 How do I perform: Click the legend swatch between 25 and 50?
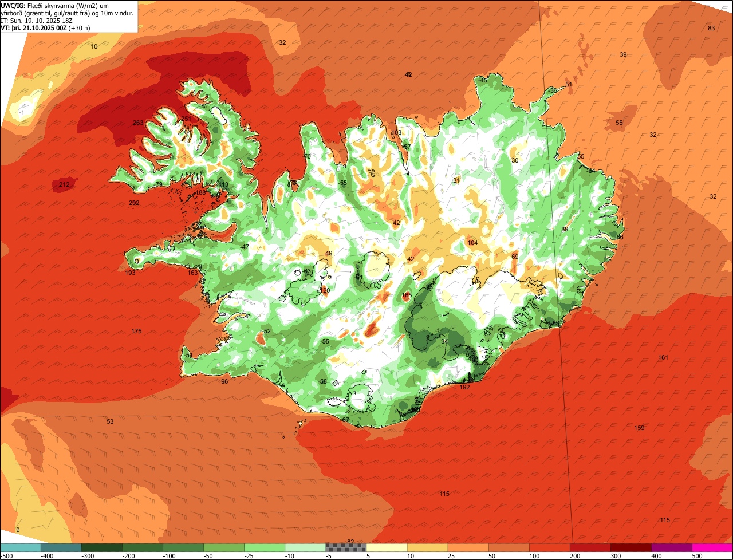[x=468, y=547]
